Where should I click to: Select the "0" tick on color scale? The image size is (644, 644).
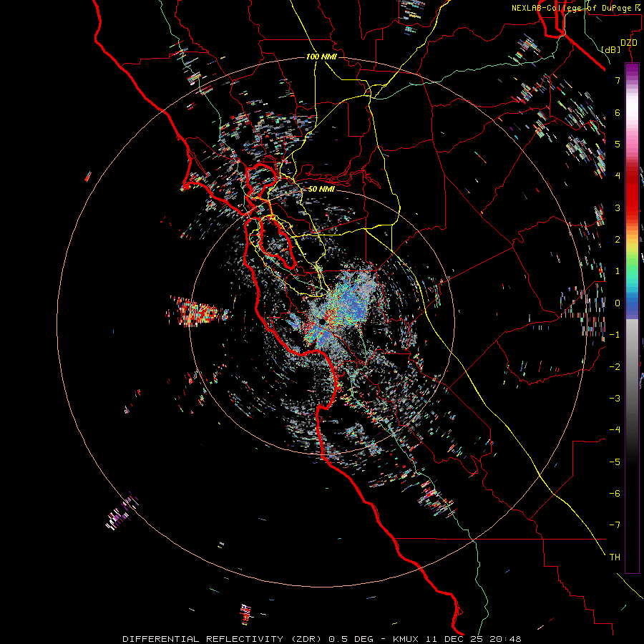(618, 303)
